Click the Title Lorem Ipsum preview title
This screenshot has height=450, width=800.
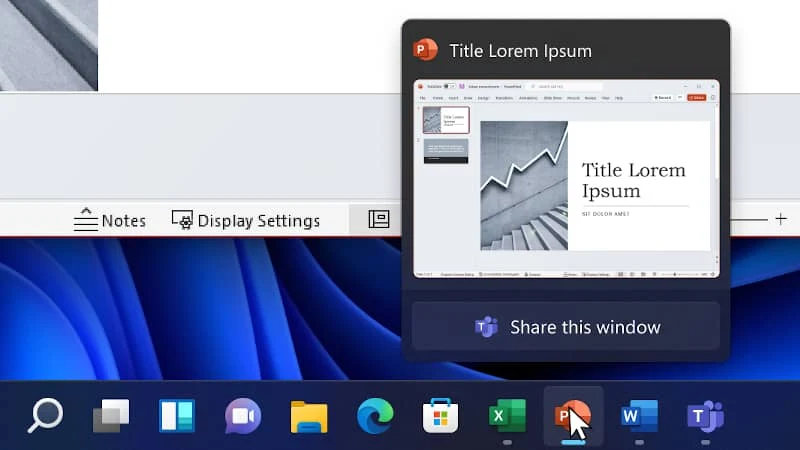coord(520,51)
